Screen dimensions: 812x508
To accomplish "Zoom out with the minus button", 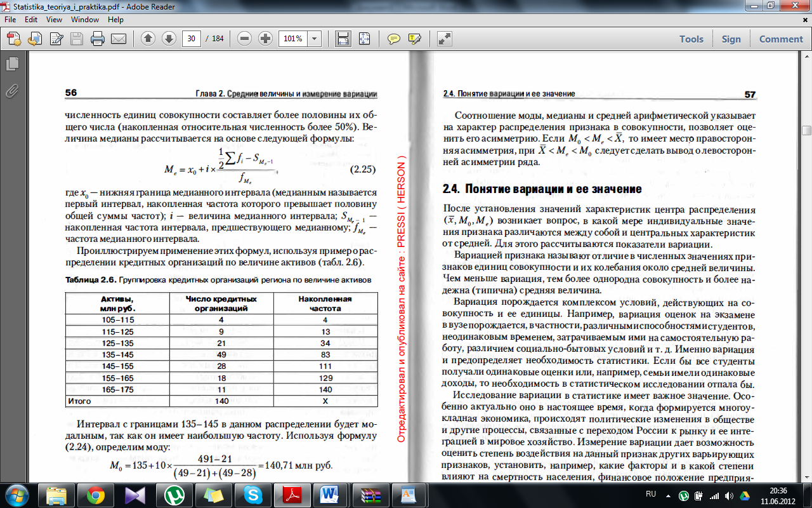I will coord(245,39).
